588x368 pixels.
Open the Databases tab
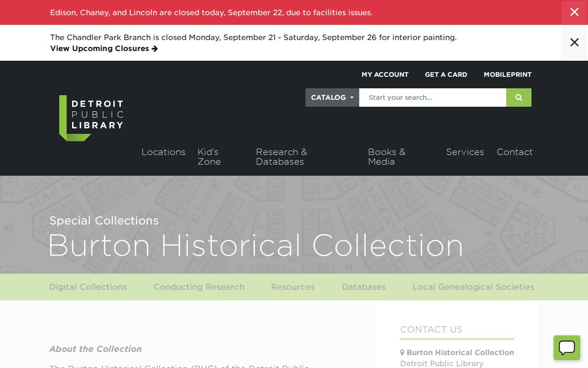[364, 287]
